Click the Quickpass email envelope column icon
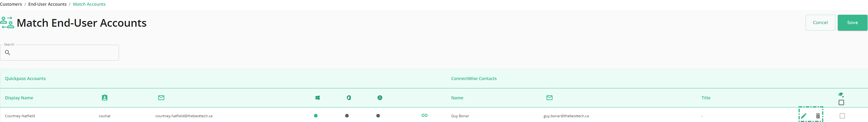 162,98
